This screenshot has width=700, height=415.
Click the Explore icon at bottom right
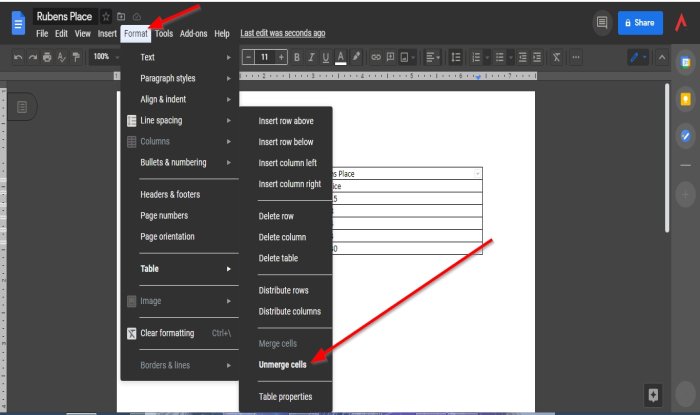coord(653,395)
